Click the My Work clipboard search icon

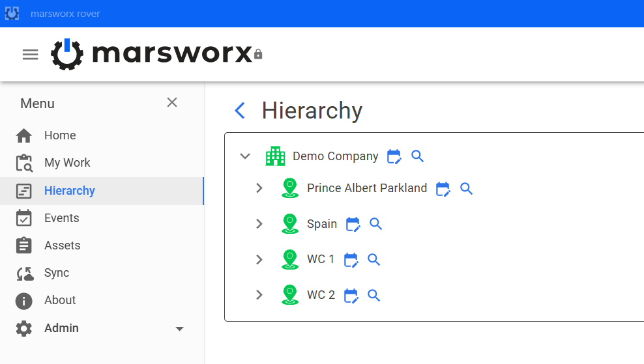[x=24, y=163]
